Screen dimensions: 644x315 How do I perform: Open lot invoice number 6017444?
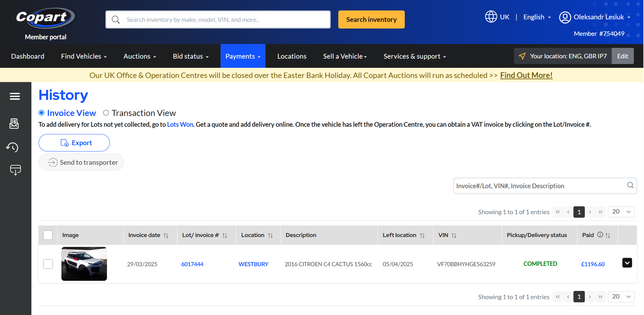(192, 264)
